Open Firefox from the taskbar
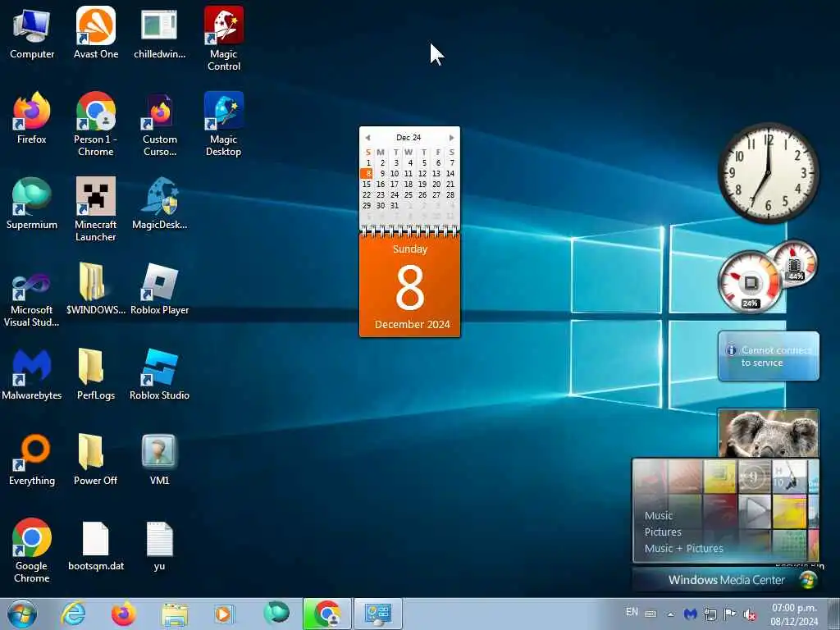840x630 pixels. (x=123, y=614)
